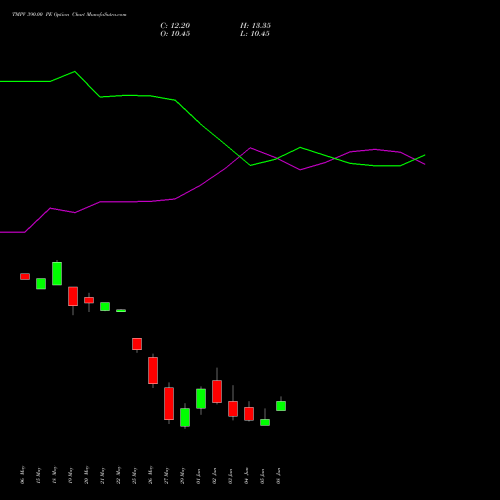Screen dimensions: 500x500
Task: Click the red candle on 19 May
Action: tap(73, 296)
